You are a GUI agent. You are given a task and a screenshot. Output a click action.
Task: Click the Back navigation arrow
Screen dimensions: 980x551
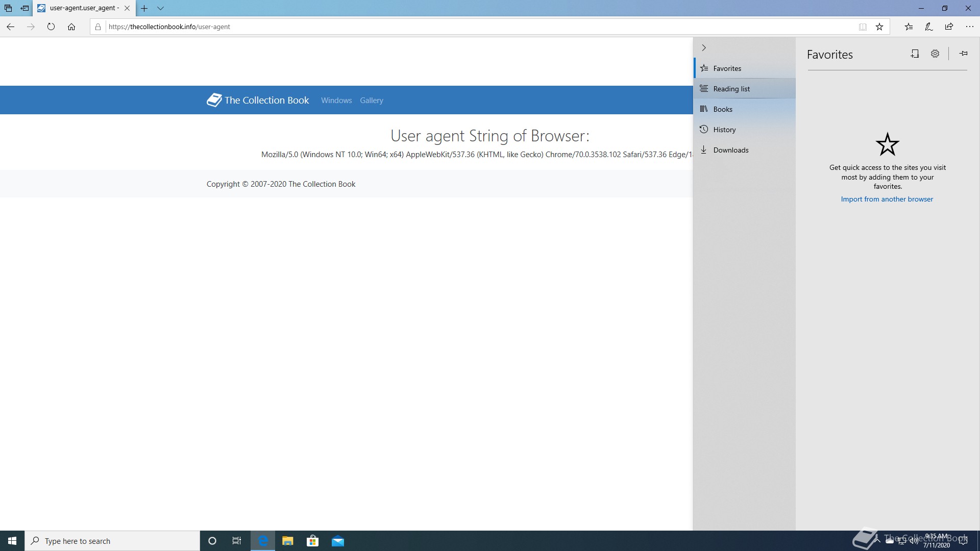pos(10,27)
